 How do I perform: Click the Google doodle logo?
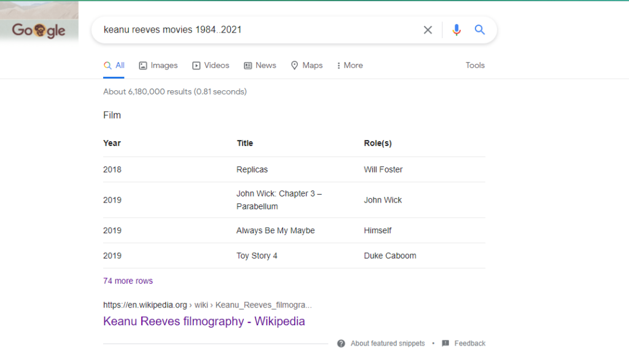(39, 30)
